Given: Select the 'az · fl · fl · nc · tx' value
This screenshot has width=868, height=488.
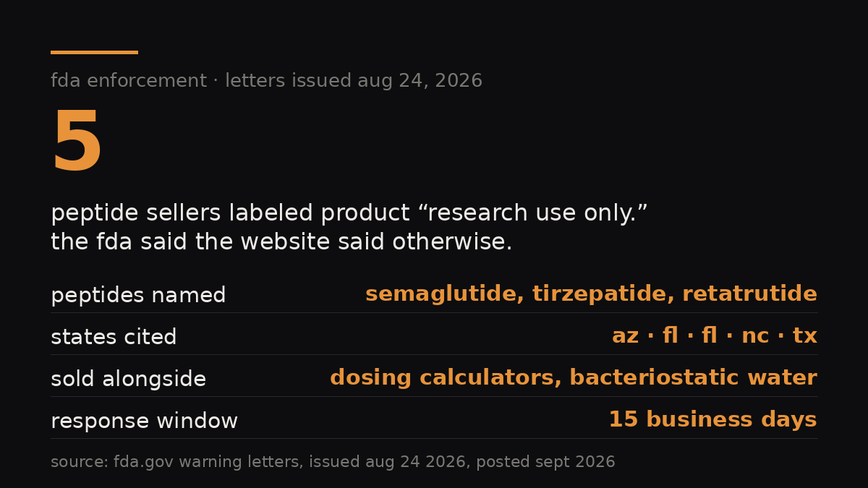Looking at the screenshot, I should pyautogui.click(x=715, y=336).
